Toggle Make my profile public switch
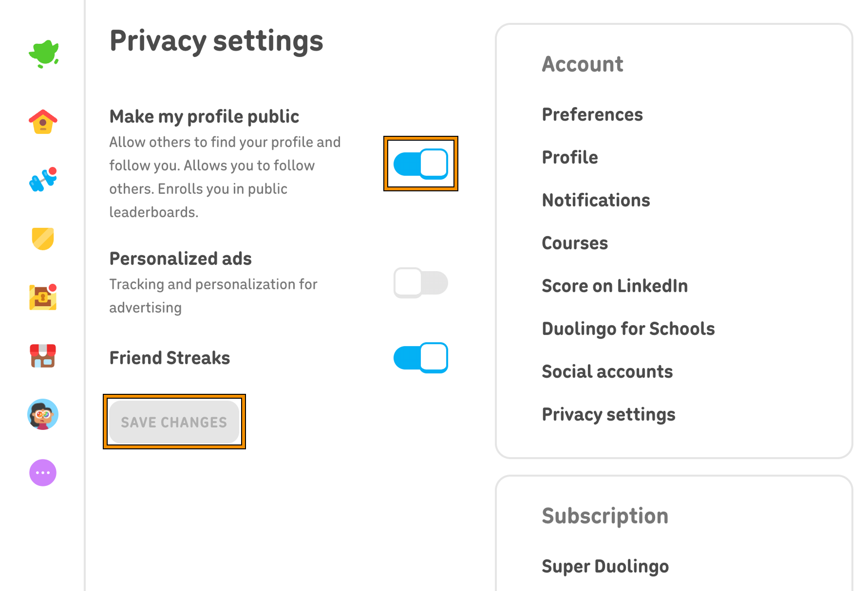This screenshot has width=868, height=591. [x=421, y=164]
